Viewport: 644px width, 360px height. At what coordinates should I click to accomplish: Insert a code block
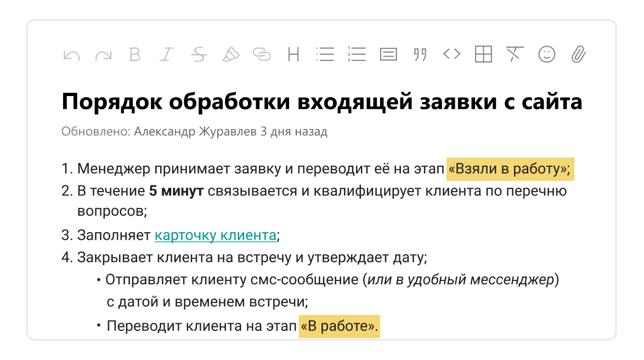[x=451, y=55]
